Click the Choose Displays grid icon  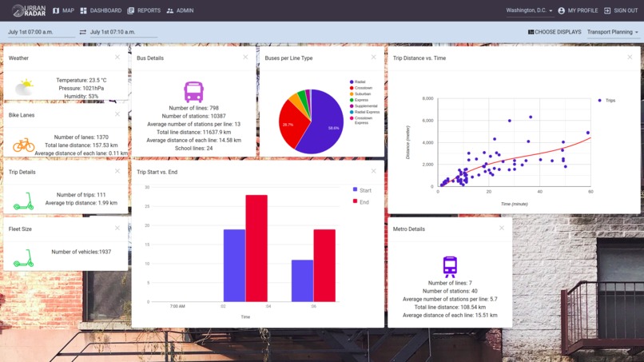tap(531, 32)
